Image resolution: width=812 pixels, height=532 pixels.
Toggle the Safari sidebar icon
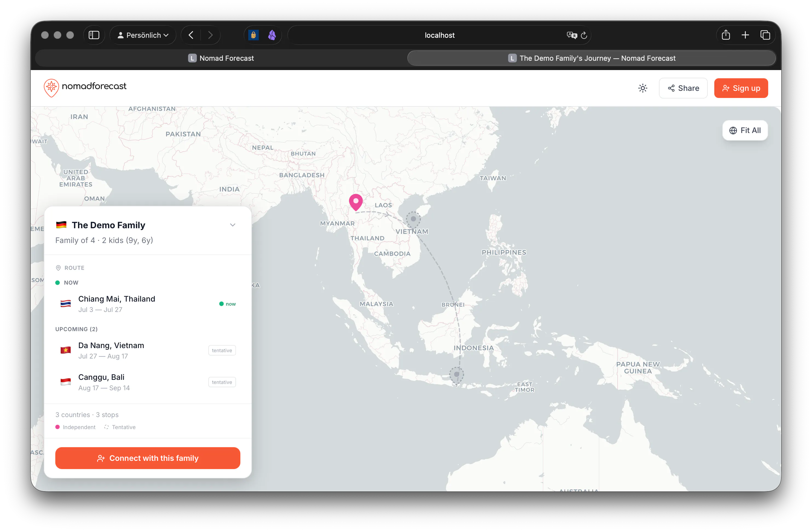coord(94,35)
